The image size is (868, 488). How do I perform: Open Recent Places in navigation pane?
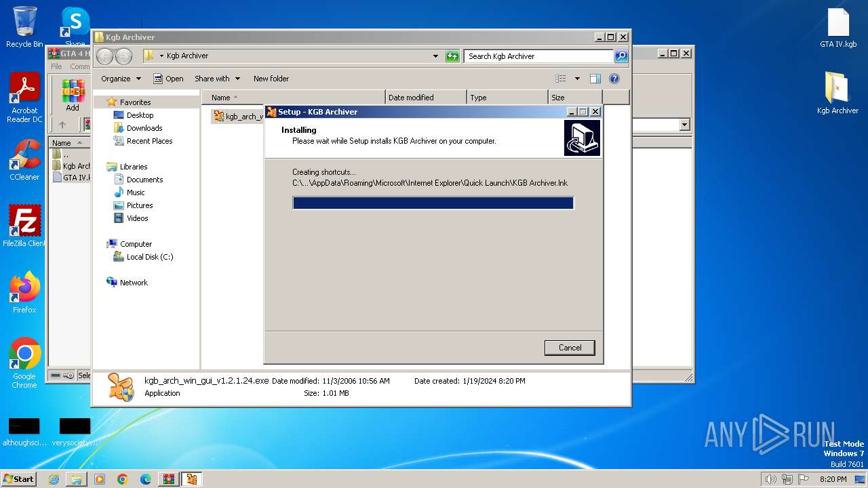click(149, 141)
